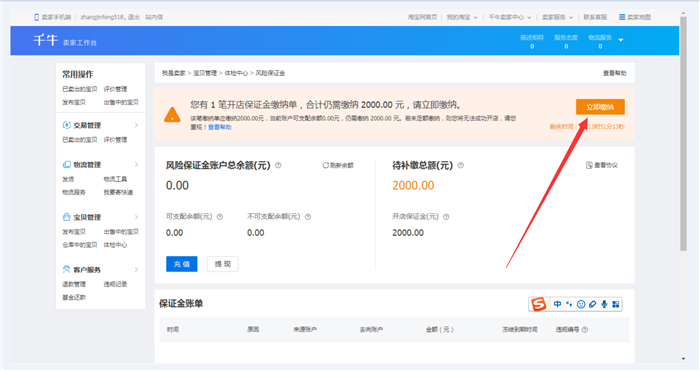Screen dimensions: 700x371
Task: Click the blue 充值 button
Action: click(x=182, y=264)
